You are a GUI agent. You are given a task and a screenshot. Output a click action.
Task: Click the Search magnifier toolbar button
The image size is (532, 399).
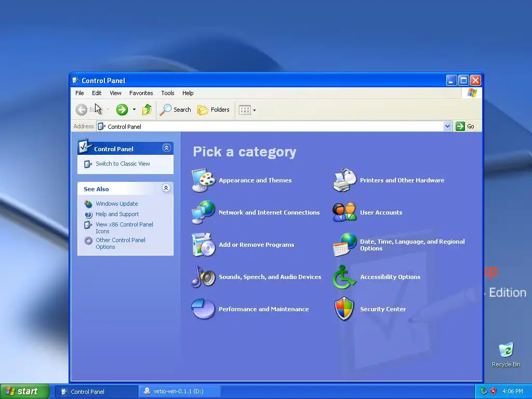point(175,110)
